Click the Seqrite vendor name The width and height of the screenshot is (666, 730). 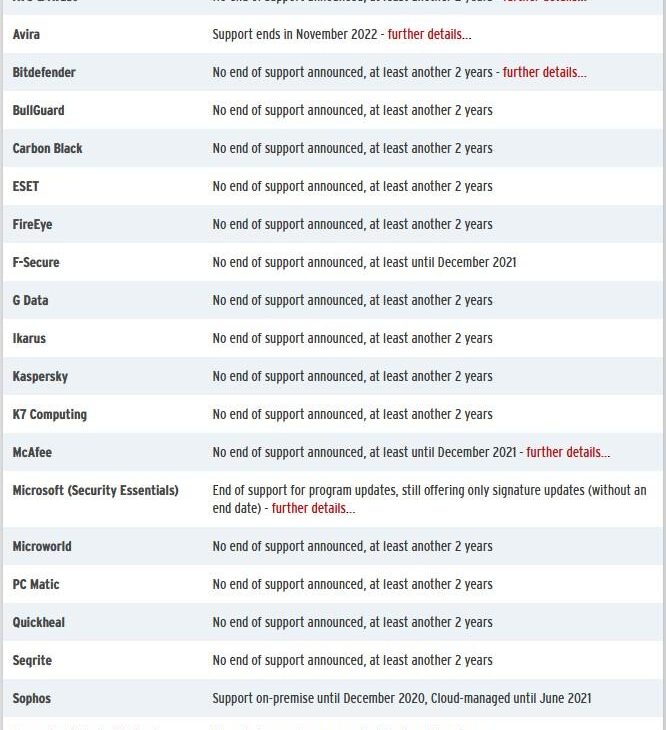click(x=32, y=660)
